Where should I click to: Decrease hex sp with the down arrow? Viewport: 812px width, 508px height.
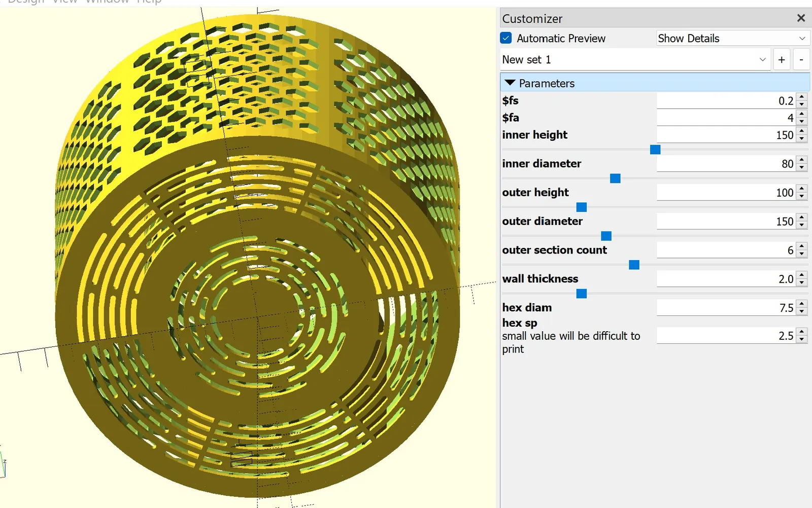[802, 339]
